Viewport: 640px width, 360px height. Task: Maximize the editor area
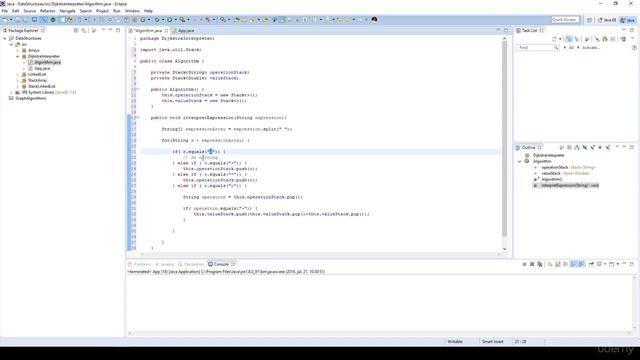coord(506,30)
